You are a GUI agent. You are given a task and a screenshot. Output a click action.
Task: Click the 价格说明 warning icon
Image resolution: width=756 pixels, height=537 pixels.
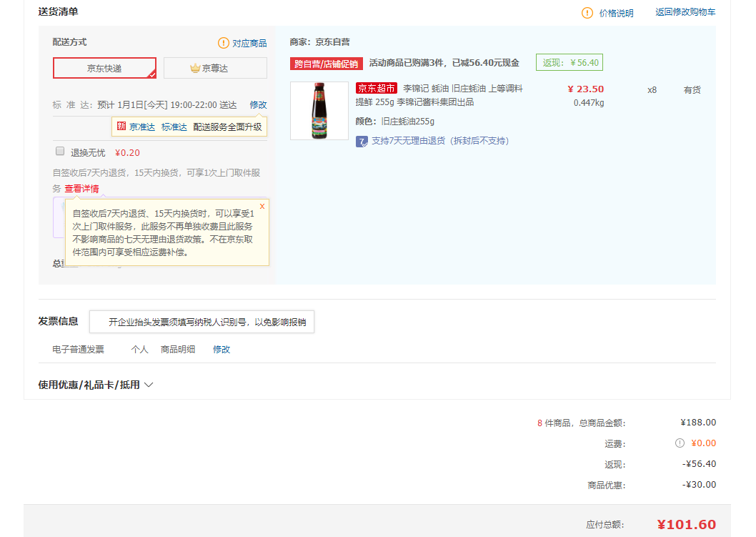[587, 13]
